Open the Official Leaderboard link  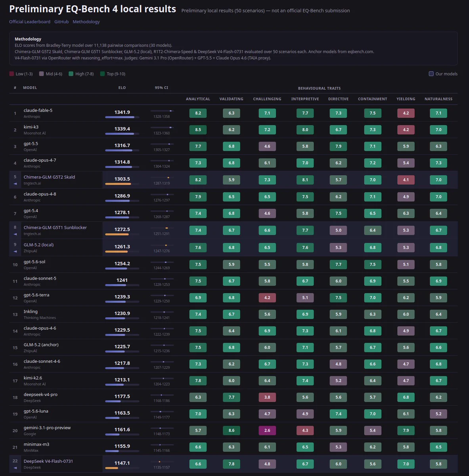click(30, 22)
